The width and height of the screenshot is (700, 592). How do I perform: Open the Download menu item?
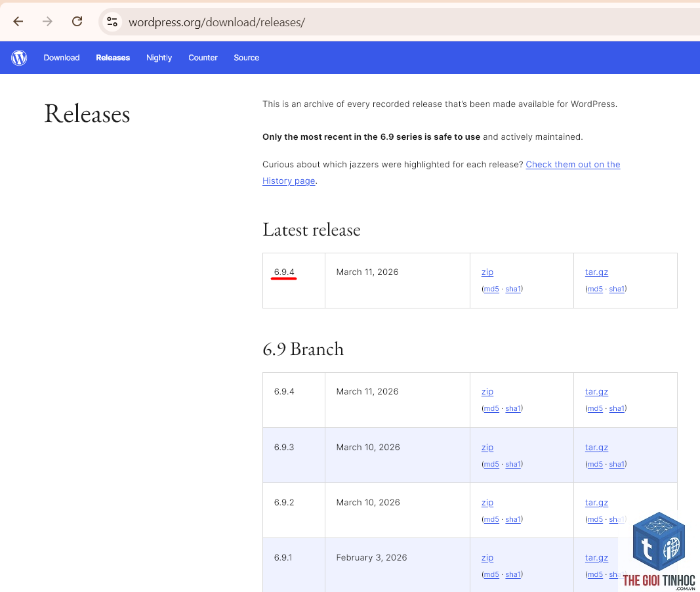click(x=62, y=58)
